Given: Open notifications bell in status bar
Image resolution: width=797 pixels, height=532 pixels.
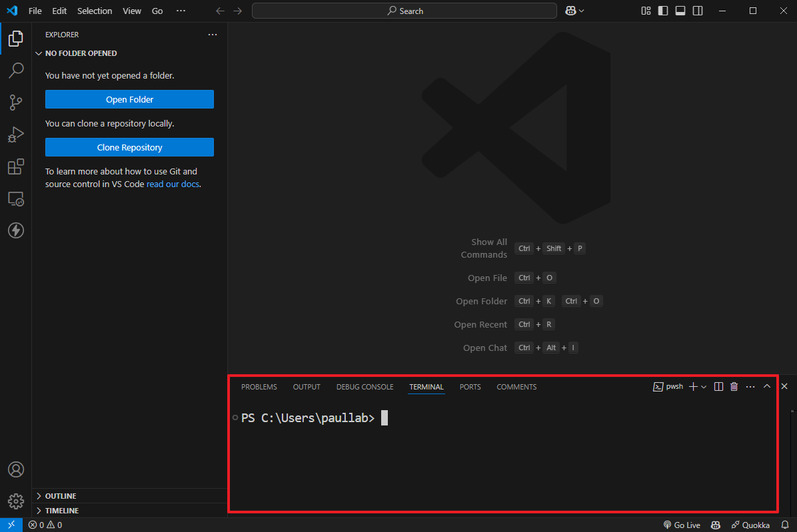Looking at the screenshot, I should pyautogui.click(x=785, y=525).
